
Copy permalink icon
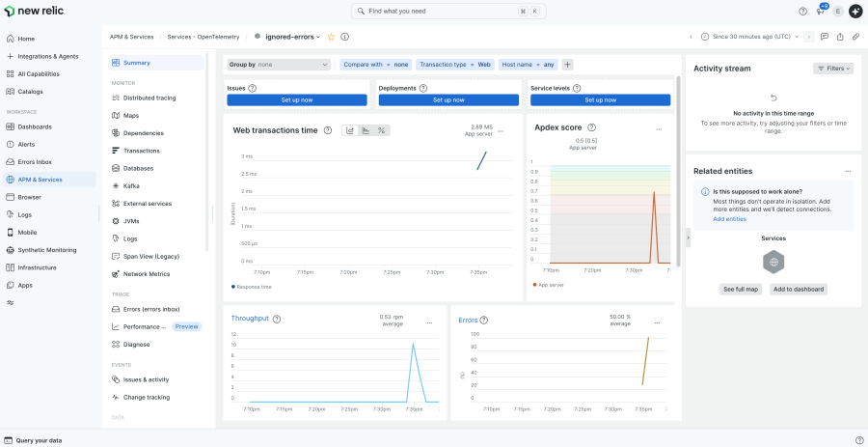tap(855, 37)
